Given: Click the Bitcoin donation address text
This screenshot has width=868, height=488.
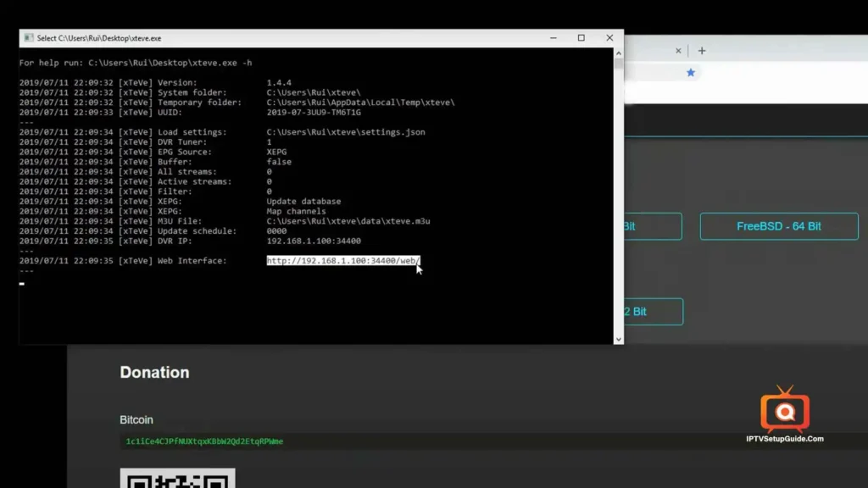Looking at the screenshot, I should click(x=203, y=441).
